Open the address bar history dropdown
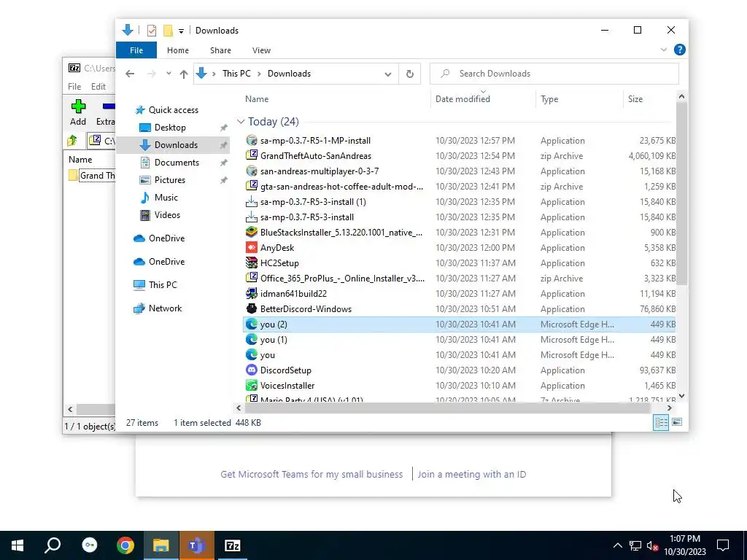Viewport: 747px width, 560px height. (x=388, y=74)
